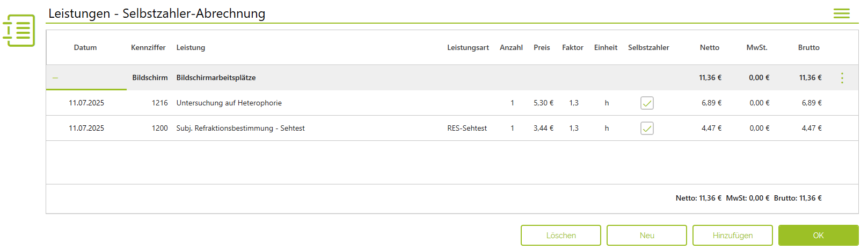The height and width of the screenshot is (249, 868).
Task: Click the Kennziffer column header
Action: click(x=148, y=48)
